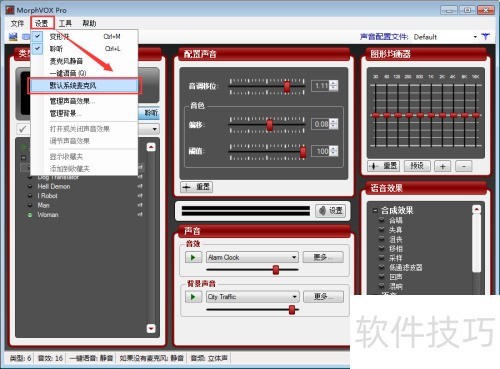Click the chart icon in top-left toolbar
This screenshot has width=500, height=369.
tap(13, 37)
